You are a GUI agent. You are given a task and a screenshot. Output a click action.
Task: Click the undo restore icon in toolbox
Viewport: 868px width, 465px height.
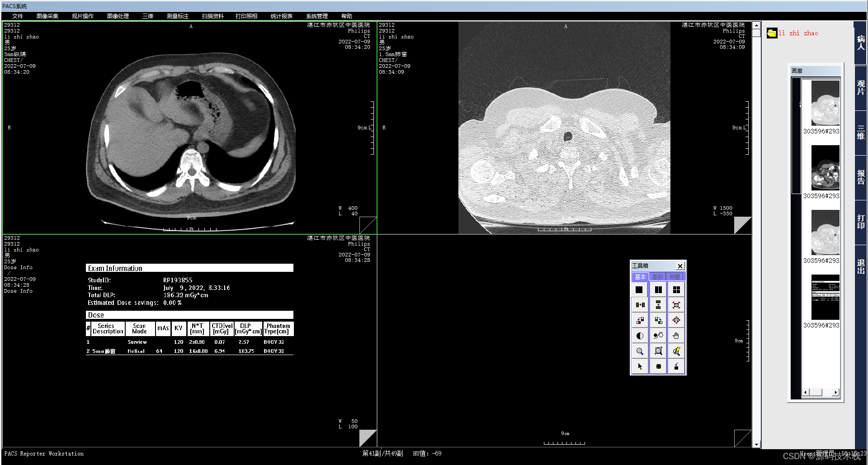click(x=676, y=366)
